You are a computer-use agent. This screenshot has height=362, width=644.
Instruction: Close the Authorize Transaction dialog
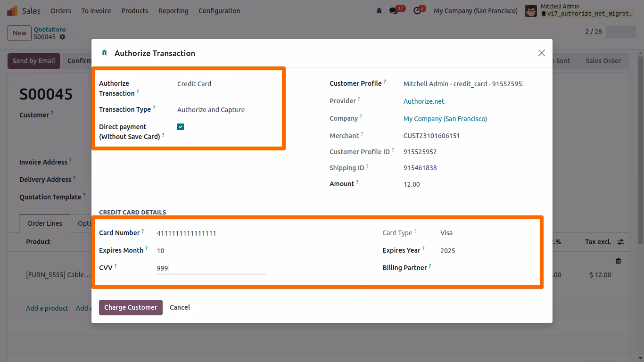coord(542,53)
